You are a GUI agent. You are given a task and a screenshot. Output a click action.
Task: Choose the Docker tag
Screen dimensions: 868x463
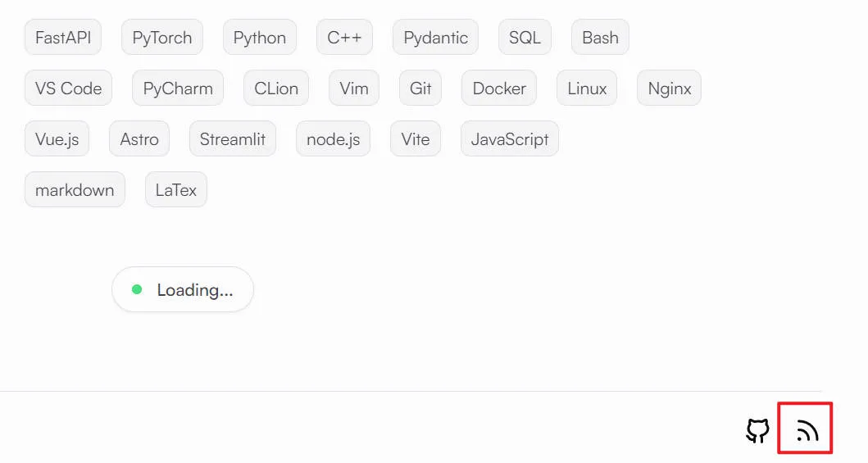[x=499, y=88]
